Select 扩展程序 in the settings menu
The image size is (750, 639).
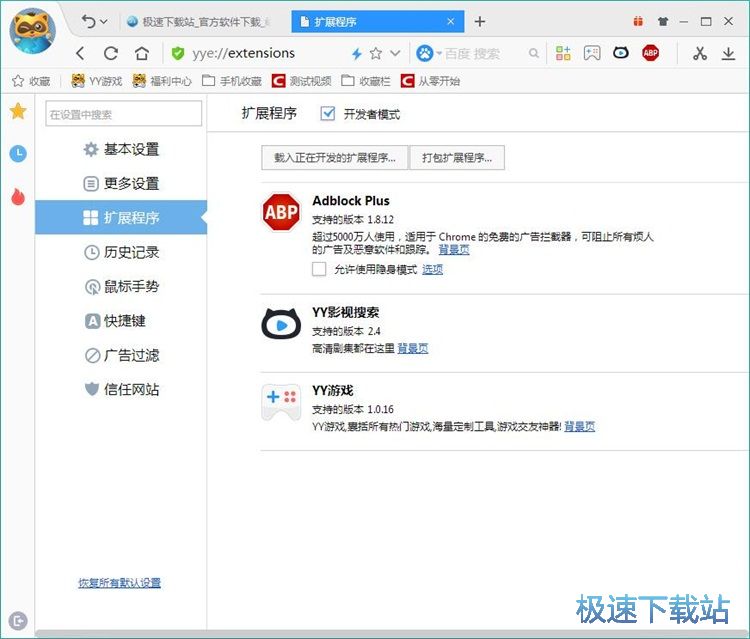pos(121,218)
